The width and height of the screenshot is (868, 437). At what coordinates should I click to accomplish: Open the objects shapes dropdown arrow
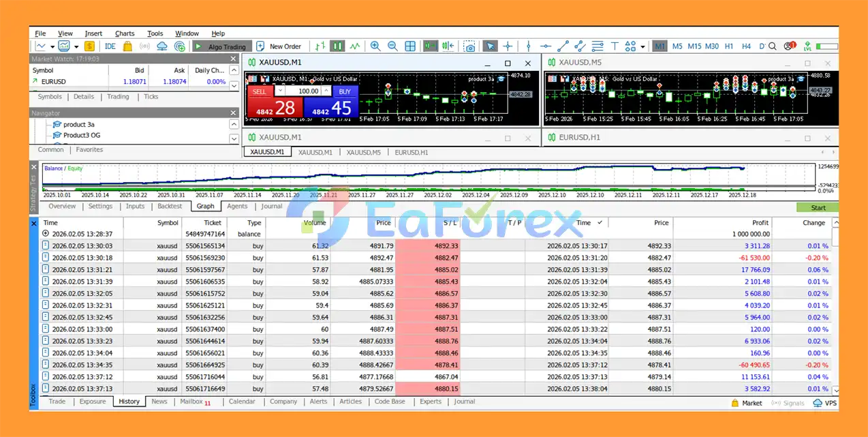point(642,46)
